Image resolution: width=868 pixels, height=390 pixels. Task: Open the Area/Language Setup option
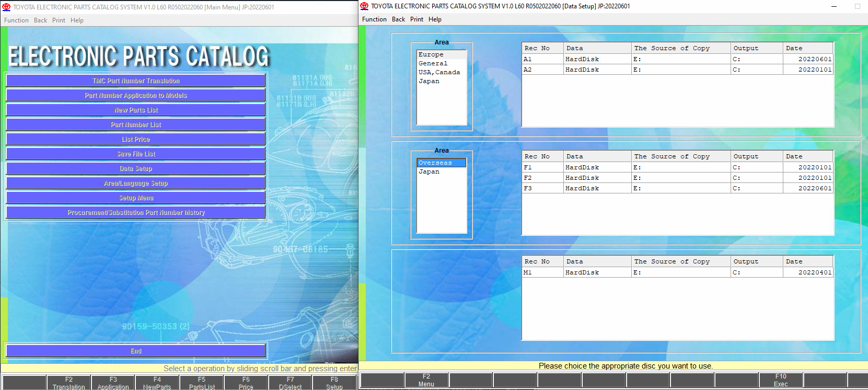pyautogui.click(x=136, y=183)
